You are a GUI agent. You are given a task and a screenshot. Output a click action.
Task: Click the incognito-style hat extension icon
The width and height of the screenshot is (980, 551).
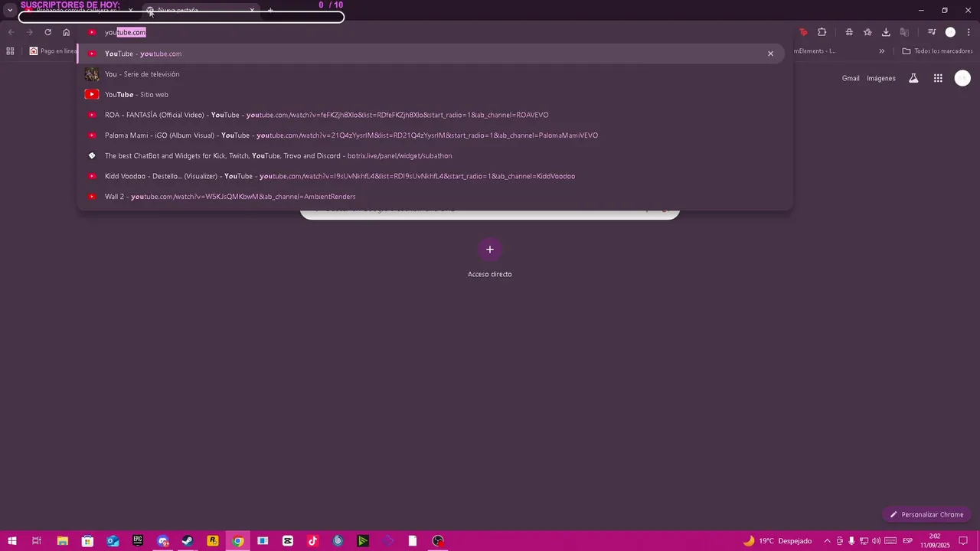(x=849, y=32)
